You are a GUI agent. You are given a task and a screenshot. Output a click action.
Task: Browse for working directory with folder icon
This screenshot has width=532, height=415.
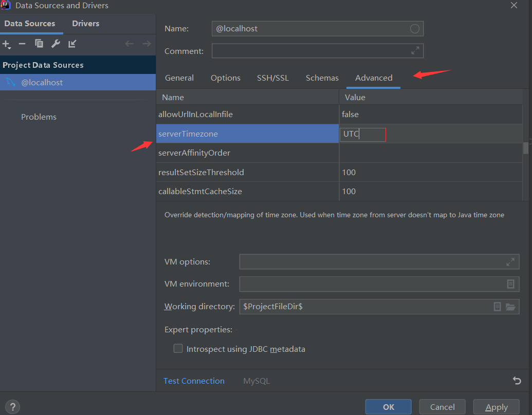(511, 307)
